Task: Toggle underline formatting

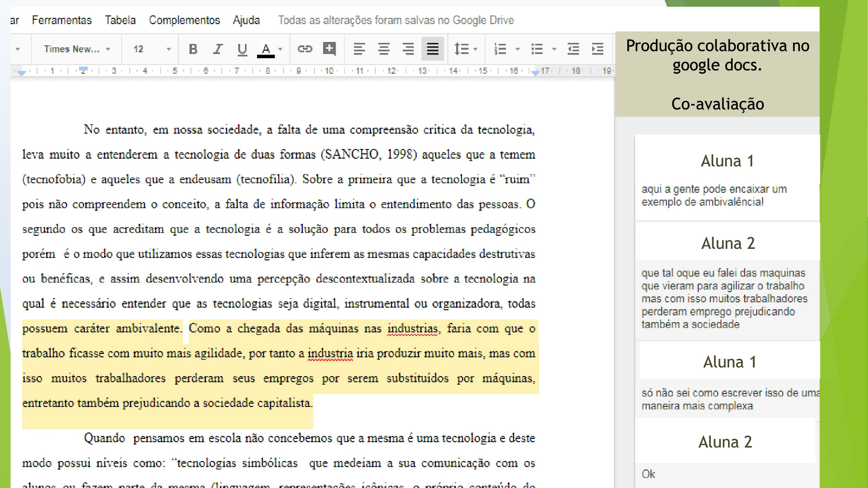Action: tap(242, 49)
